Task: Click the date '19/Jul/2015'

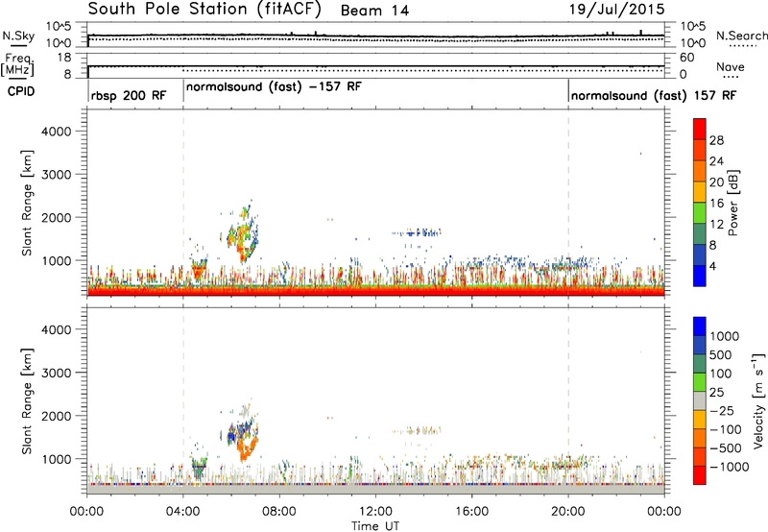Action: (x=616, y=10)
